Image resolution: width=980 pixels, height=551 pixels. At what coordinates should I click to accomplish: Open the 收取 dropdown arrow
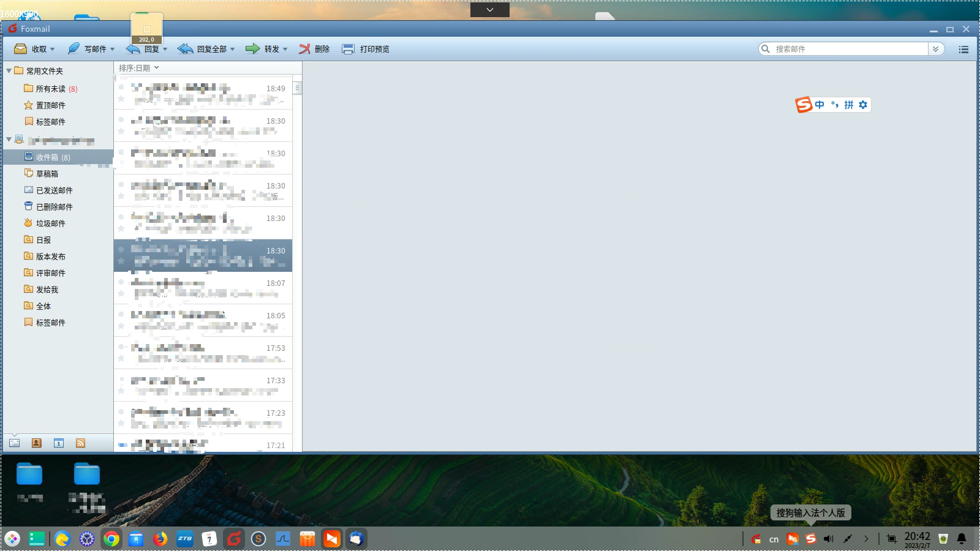click(53, 49)
